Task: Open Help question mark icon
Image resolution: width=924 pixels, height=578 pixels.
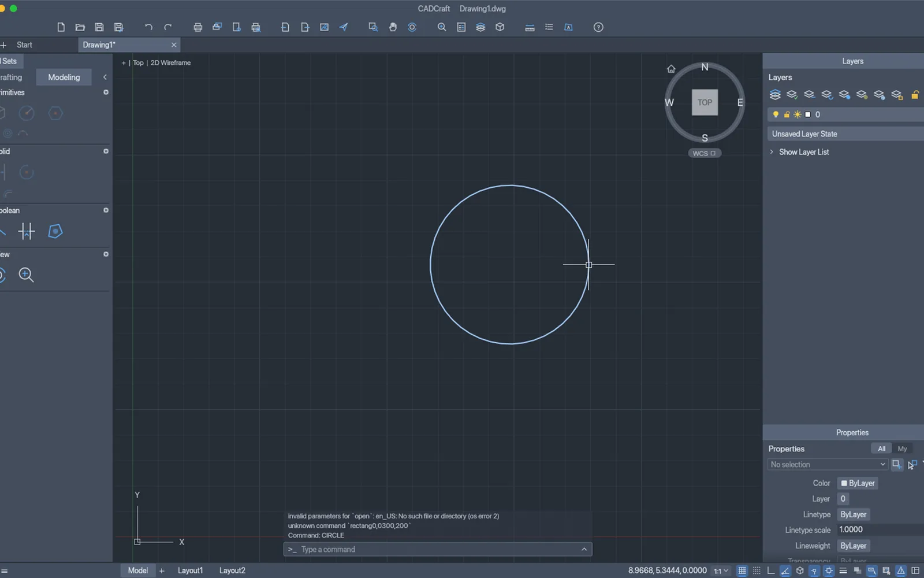Action: (598, 27)
